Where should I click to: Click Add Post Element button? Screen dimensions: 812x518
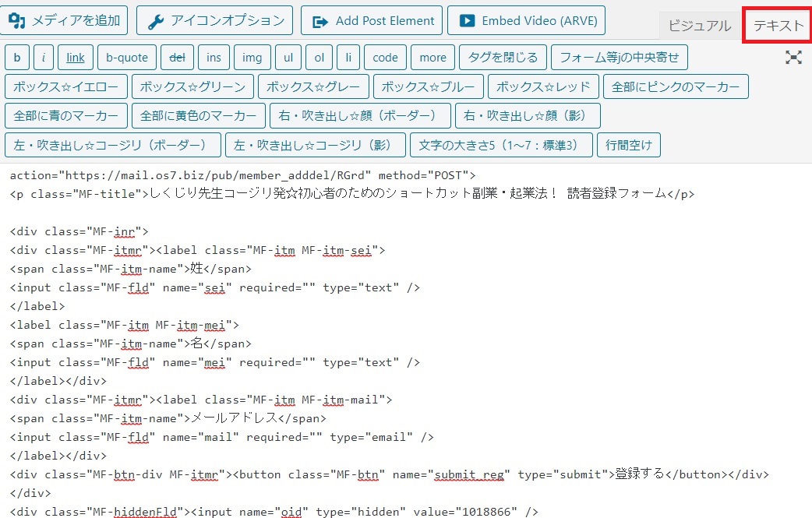(x=372, y=21)
